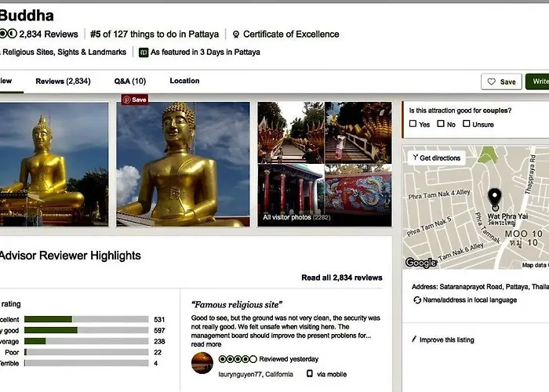
Task: Open the person on stairs photo
Action: (x=358, y=132)
